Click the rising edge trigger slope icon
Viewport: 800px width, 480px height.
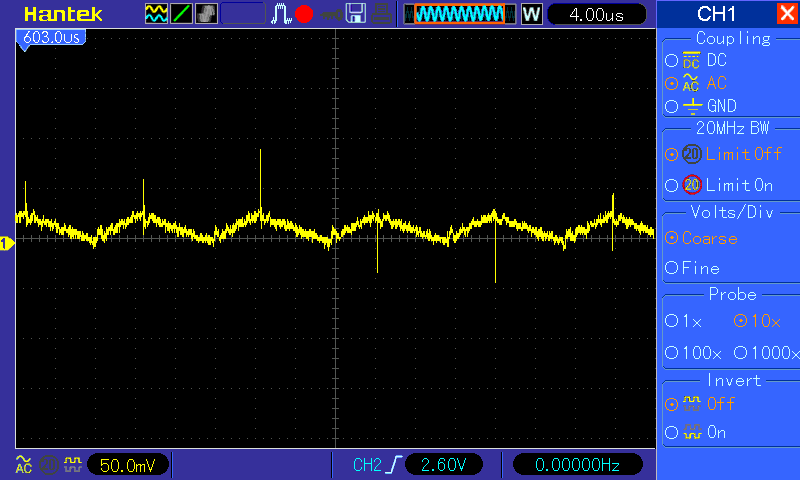[x=395, y=465]
